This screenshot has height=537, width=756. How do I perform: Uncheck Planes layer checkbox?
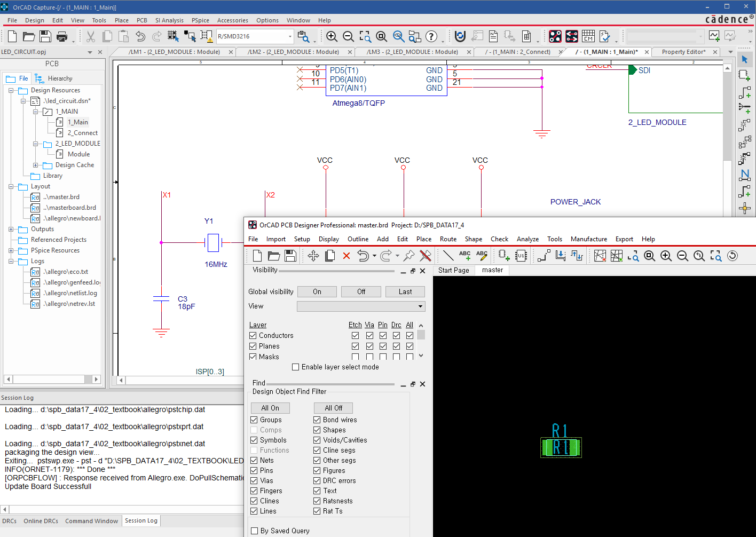[x=253, y=346]
